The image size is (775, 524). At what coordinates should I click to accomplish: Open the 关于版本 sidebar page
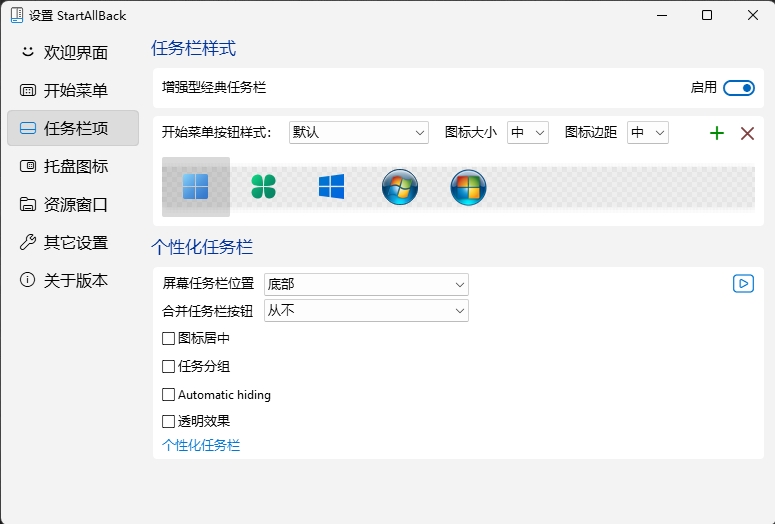[73, 280]
